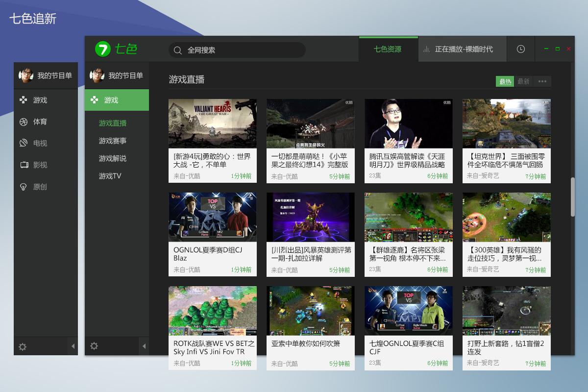Select 游戏TV in sidebar
The height and width of the screenshot is (392, 588).
click(110, 176)
